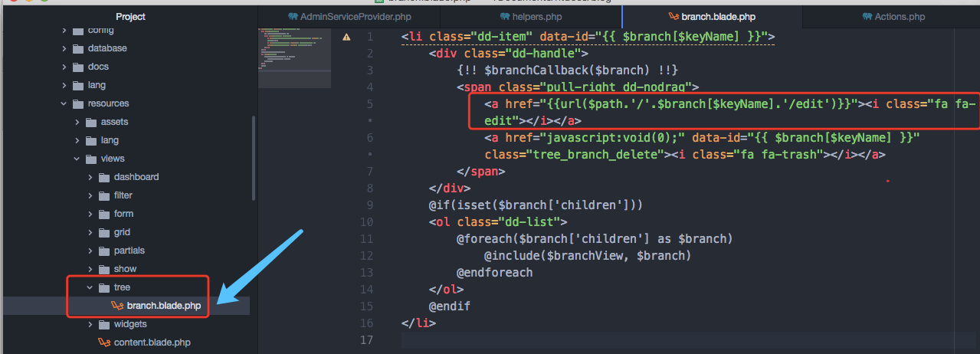Viewport: 980px width, 354px height.
Task: Open branch.blade.php in the project tree
Action: coord(164,306)
